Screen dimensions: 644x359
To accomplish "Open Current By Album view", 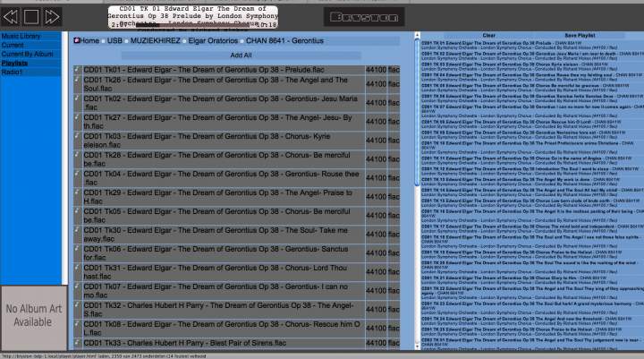I will (x=30, y=55).
